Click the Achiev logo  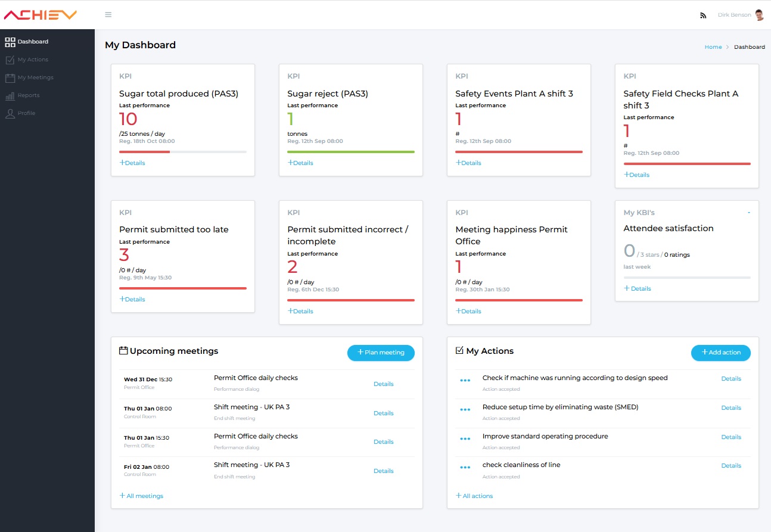point(41,15)
